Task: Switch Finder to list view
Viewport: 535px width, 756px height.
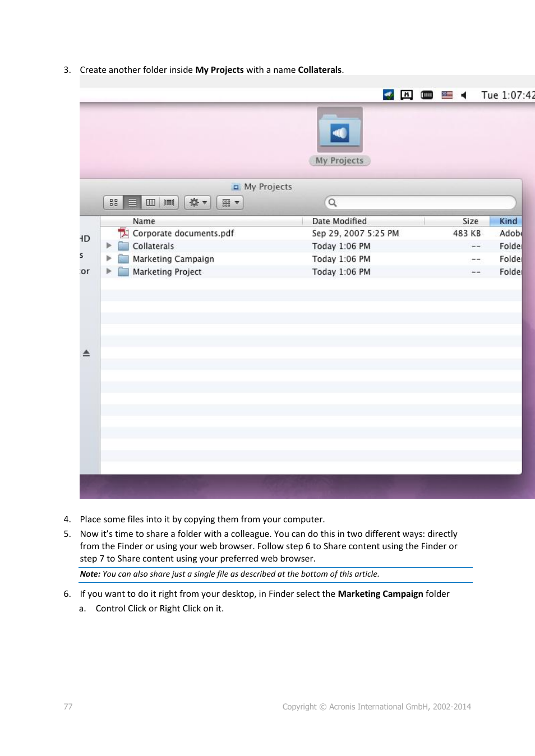Action: coord(132,202)
